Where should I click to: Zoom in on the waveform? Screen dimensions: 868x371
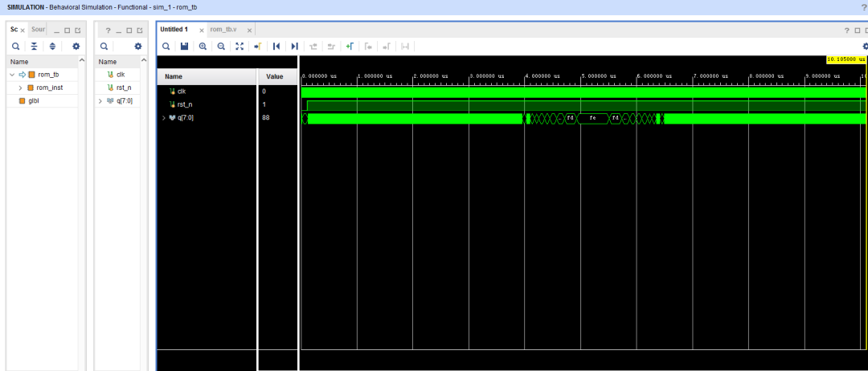pyautogui.click(x=203, y=47)
